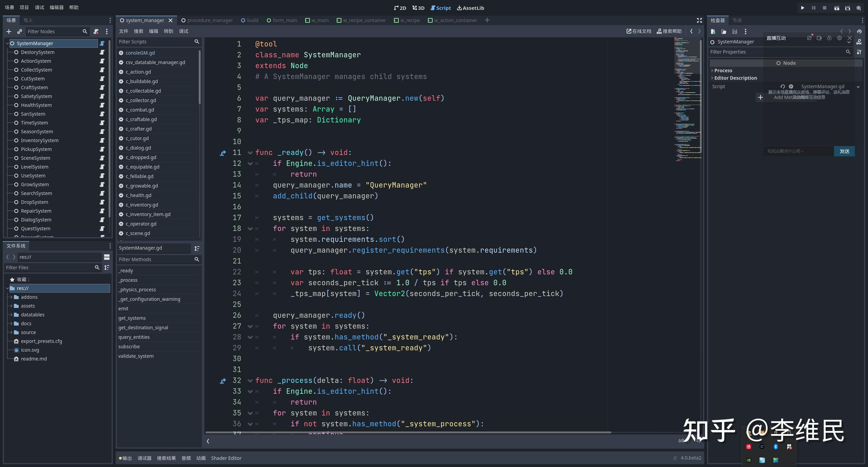Image resolution: width=868 pixels, height=467 pixels.
Task: Click the horizontal scrollbar under the code
Action: (x=407, y=432)
